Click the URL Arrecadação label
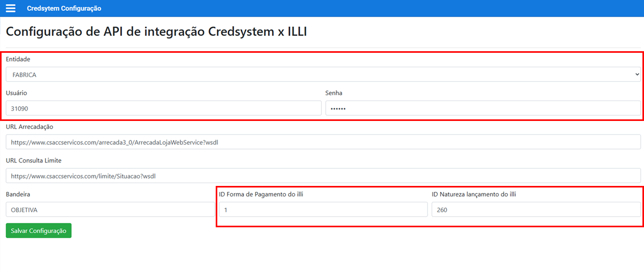The height and width of the screenshot is (271, 644). click(30, 127)
